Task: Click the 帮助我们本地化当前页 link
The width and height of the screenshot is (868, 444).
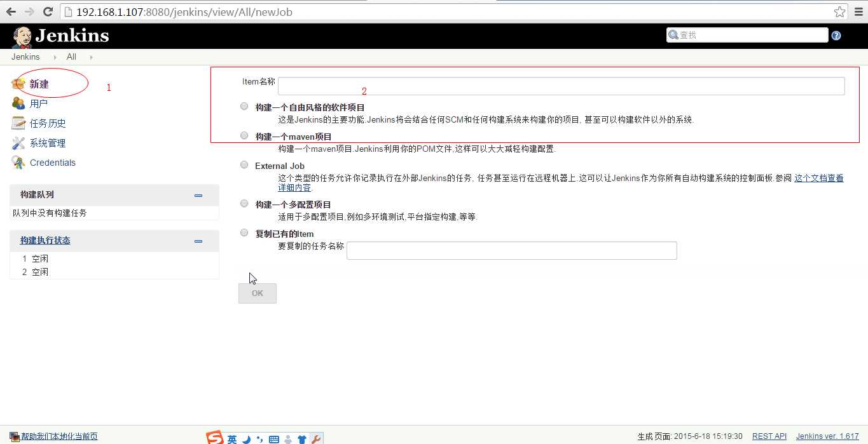Action: coord(59,436)
